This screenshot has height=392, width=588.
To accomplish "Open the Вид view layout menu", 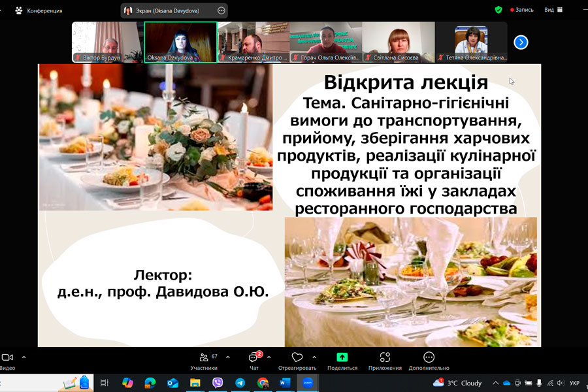I will (553, 10).
